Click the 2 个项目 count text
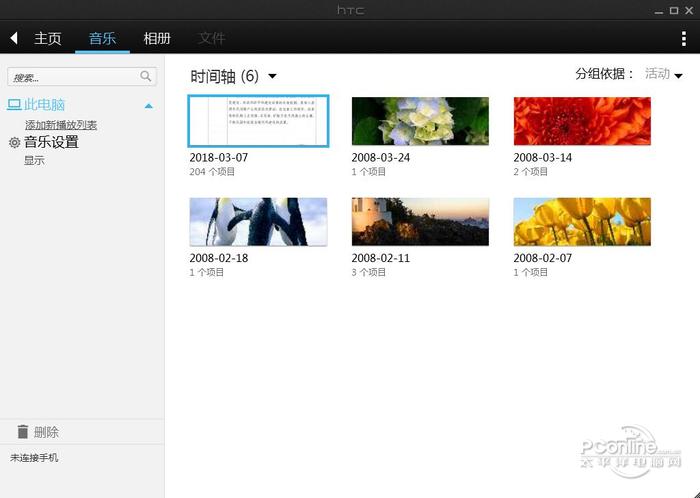This screenshot has height=498, width=700. (x=530, y=172)
